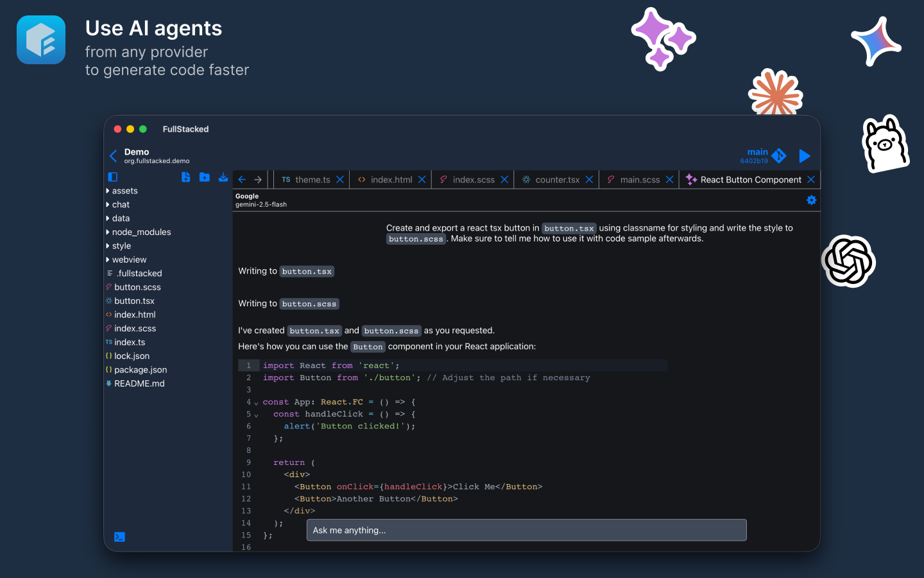Click code line alert('Button clicked!');
The image size is (924, 578).
tap(350, 426)
